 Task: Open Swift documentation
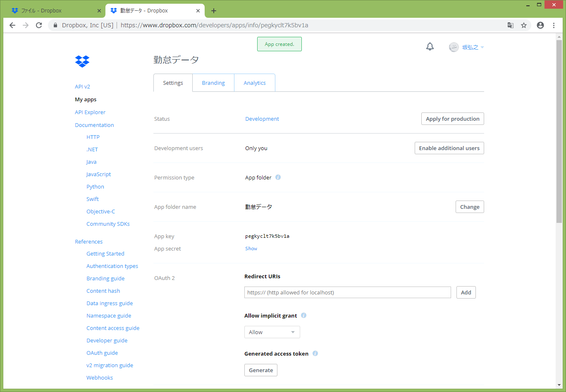[x=93, y=199]
